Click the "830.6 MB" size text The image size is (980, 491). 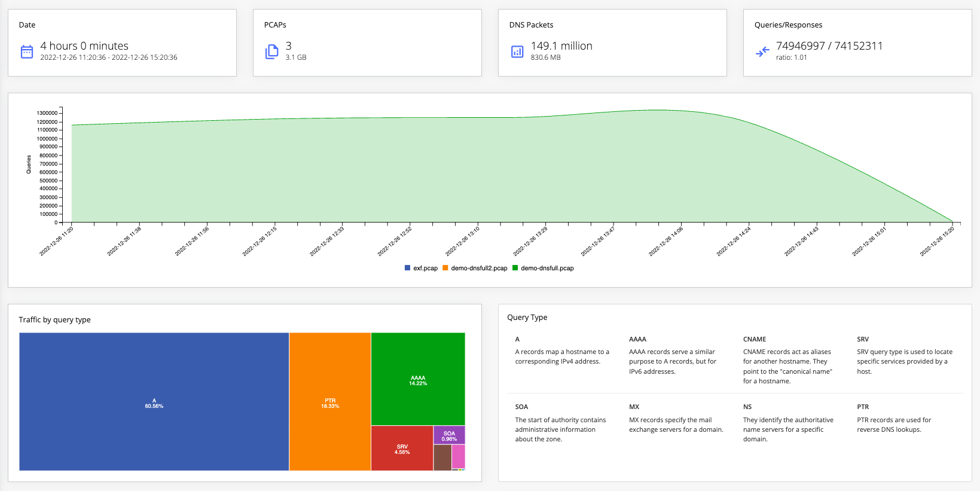pyautogui.click(x=546, y=57)
